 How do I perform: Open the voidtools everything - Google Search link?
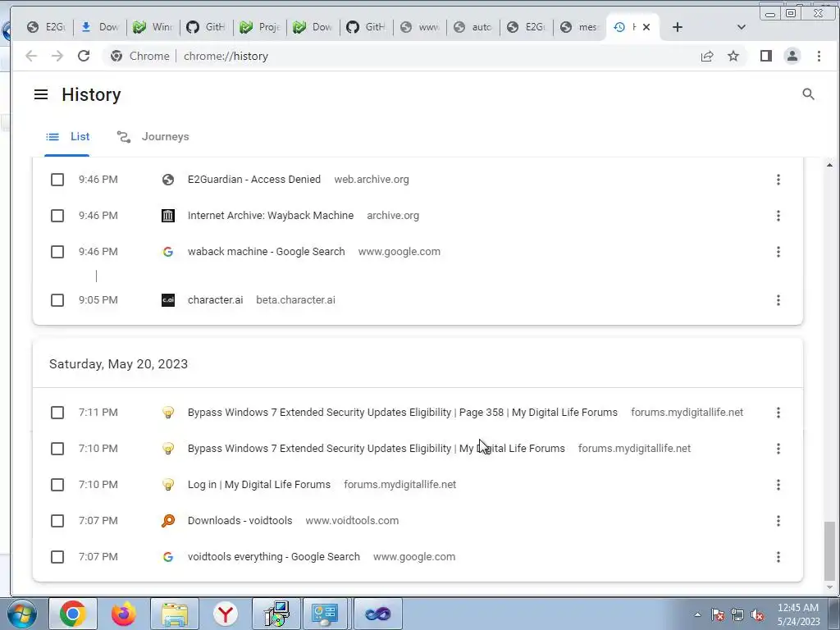click(x=274, y=557)
